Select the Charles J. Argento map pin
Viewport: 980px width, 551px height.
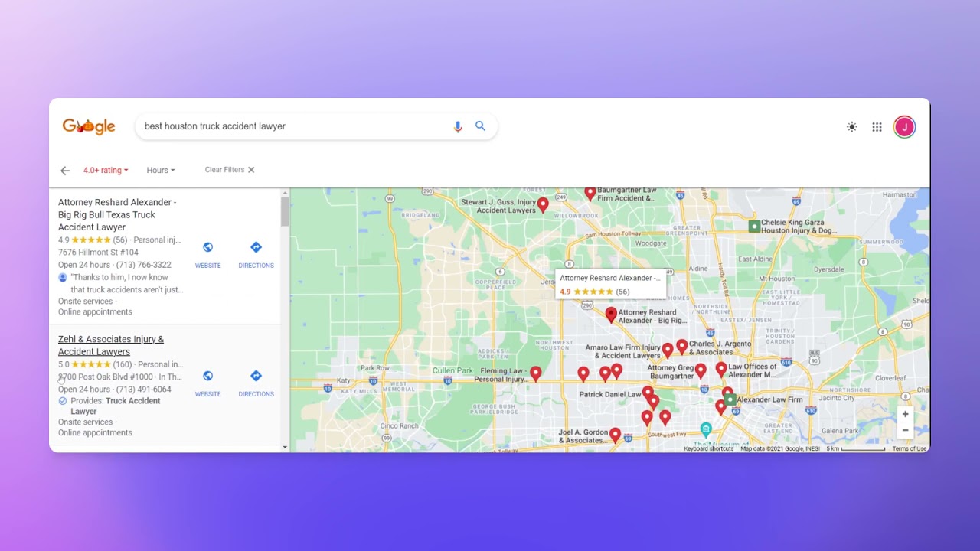682,346
